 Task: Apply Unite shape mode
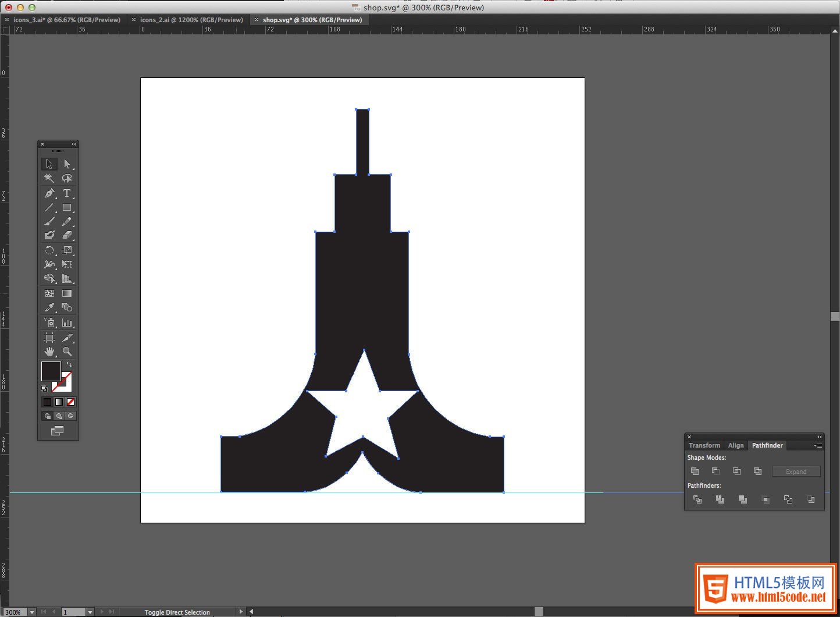695,471
